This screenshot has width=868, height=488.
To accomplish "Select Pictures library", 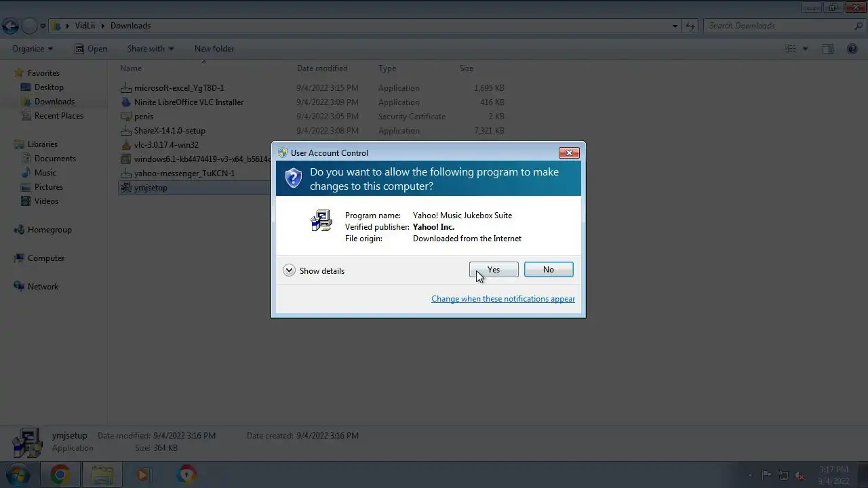I will [49, 187].
